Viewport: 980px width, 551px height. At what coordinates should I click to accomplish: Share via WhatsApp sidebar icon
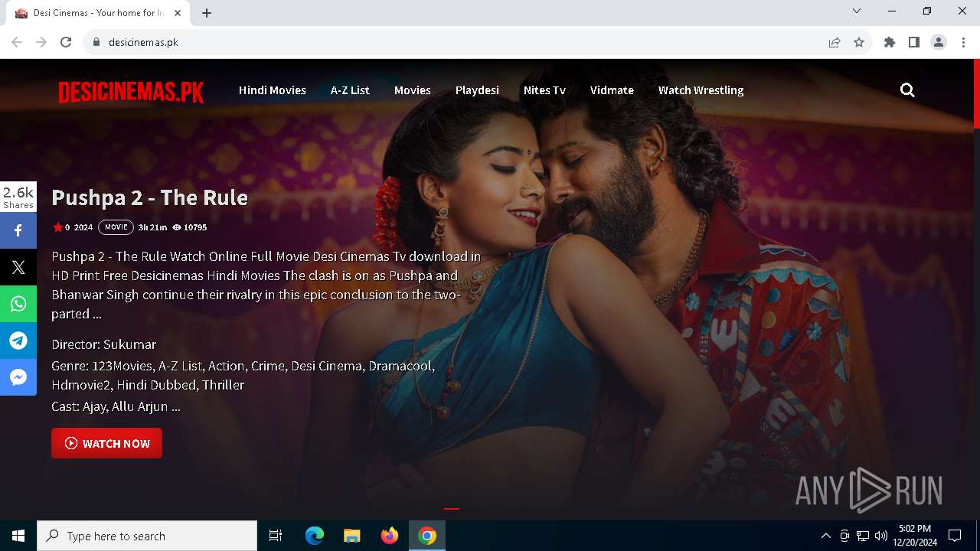pos(18,304)
